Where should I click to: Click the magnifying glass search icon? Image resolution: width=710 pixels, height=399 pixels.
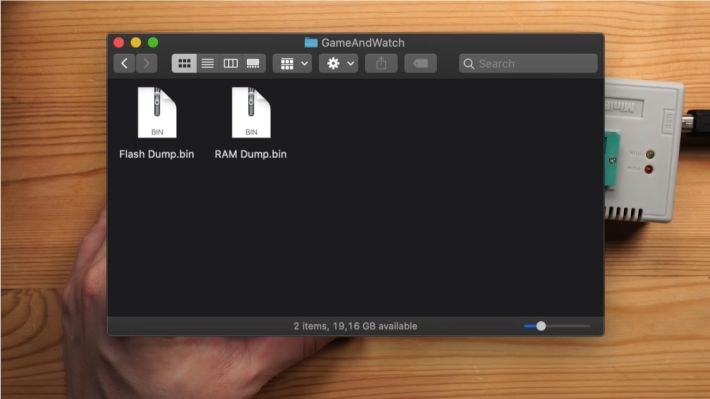(469, 64)
